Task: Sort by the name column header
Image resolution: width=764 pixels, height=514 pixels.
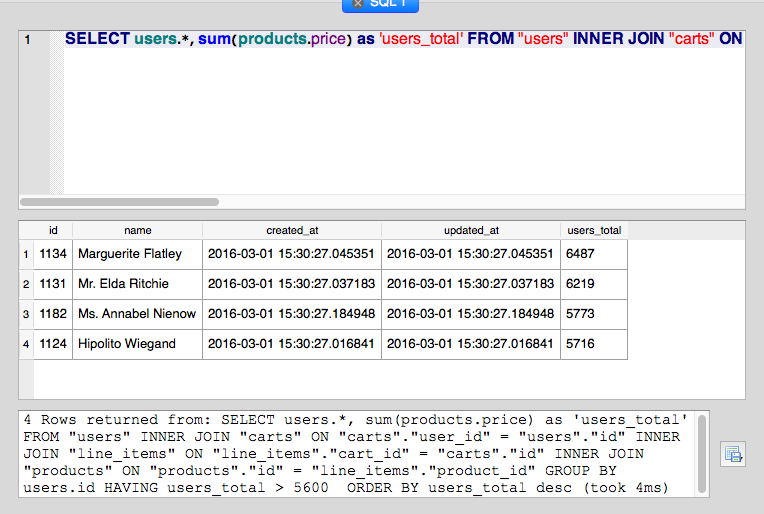Action: [137, 230]
